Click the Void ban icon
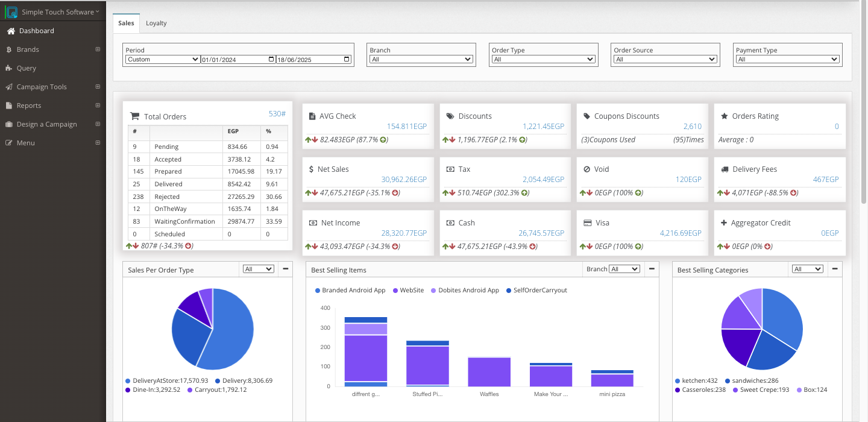This screenshot has width=868, height=422. click(x=587, y=169)
